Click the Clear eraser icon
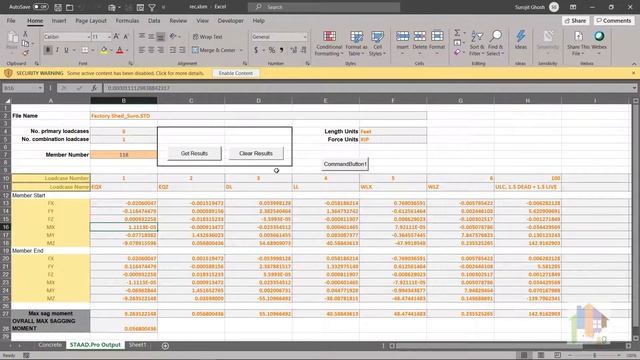The width and height of the screenshot is (640, 360). [x=457, y=52]
